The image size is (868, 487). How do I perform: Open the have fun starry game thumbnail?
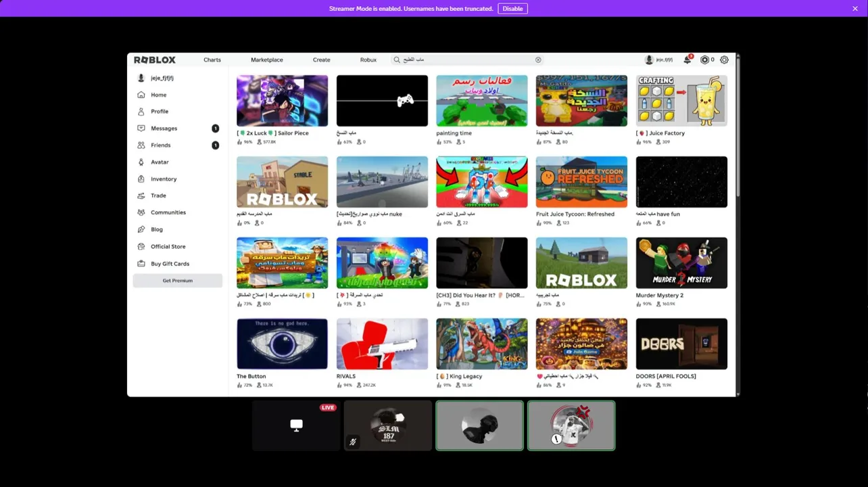click(x=681, y=182)
